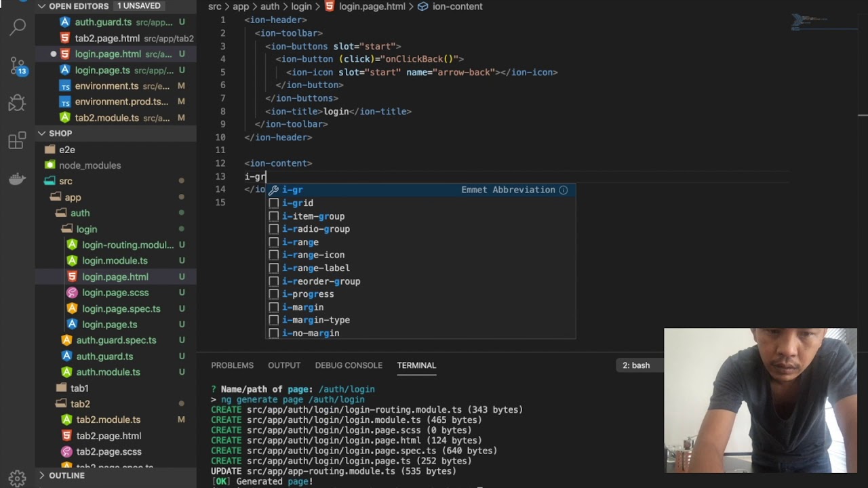Open the Search view in activity bar
868x488 pixels.
18,27
